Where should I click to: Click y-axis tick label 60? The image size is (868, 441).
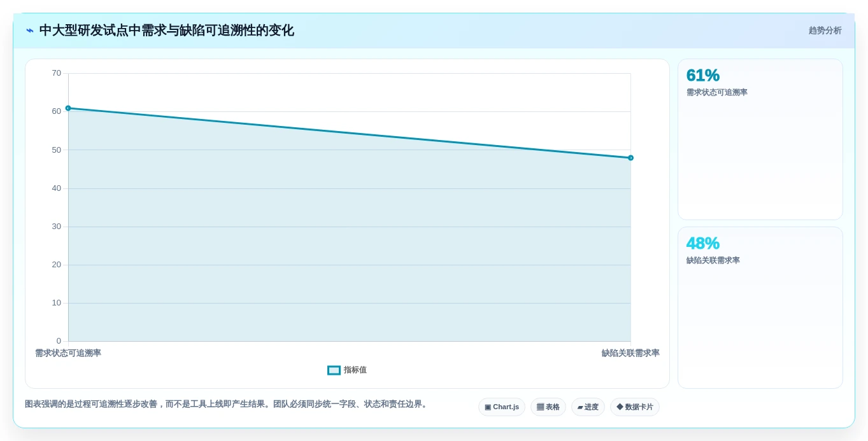[x=57, y=111]
